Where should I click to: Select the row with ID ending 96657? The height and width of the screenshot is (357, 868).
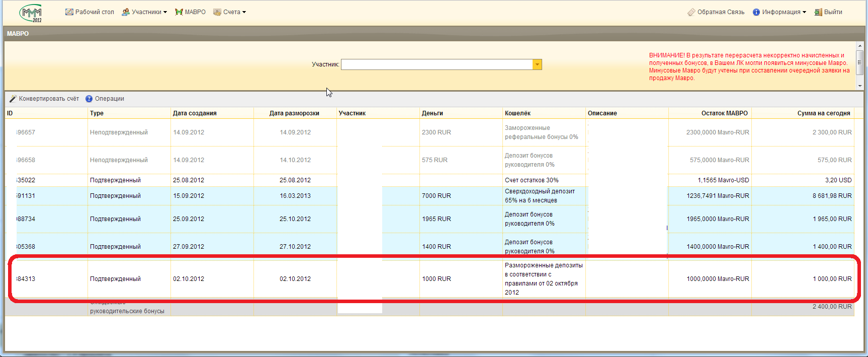(429, 132)
